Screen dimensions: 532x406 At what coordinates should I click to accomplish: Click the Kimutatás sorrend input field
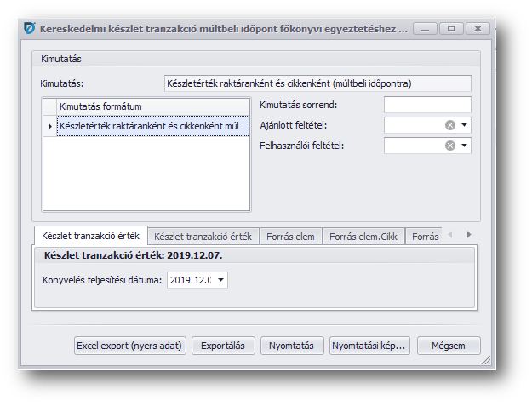[x=426, y=105]
